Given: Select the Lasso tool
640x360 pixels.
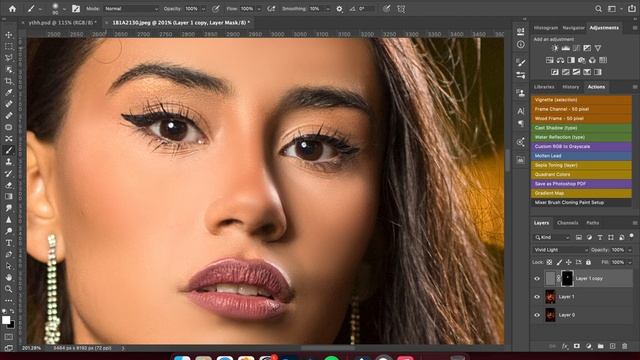Looking at the screenshot, I should point(9,58).
